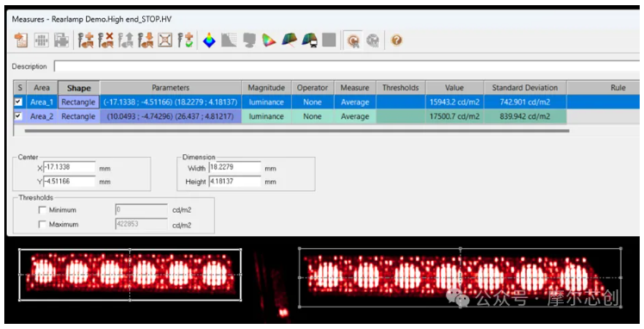644x329 pixels.
Task: Uncheck the Area_2 row checkbox
Action: 18,116
